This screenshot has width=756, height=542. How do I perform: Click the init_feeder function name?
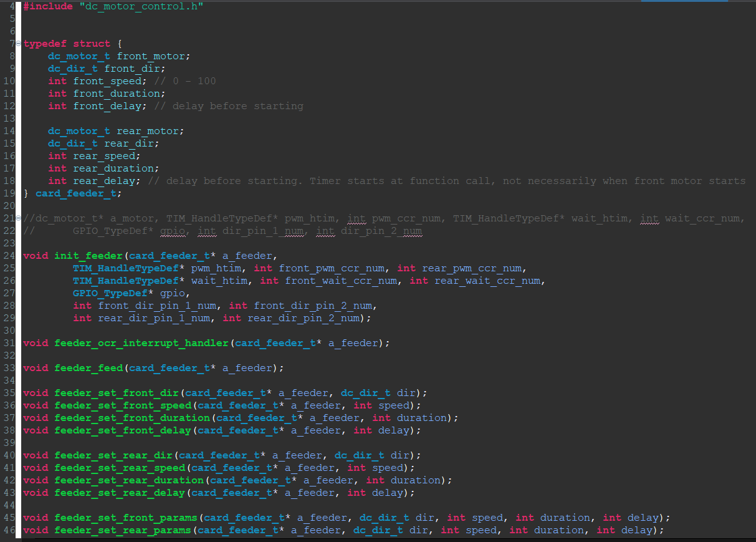[x=89, y=256]
